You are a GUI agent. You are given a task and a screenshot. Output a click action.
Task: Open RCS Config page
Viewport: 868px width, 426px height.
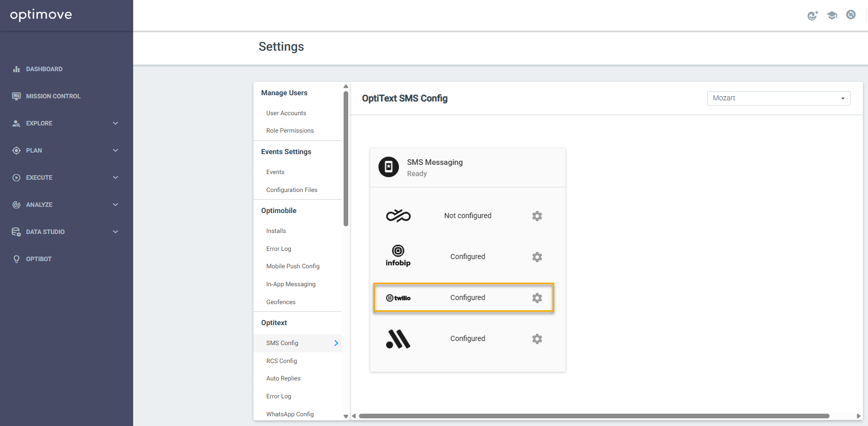pos(282,361)
